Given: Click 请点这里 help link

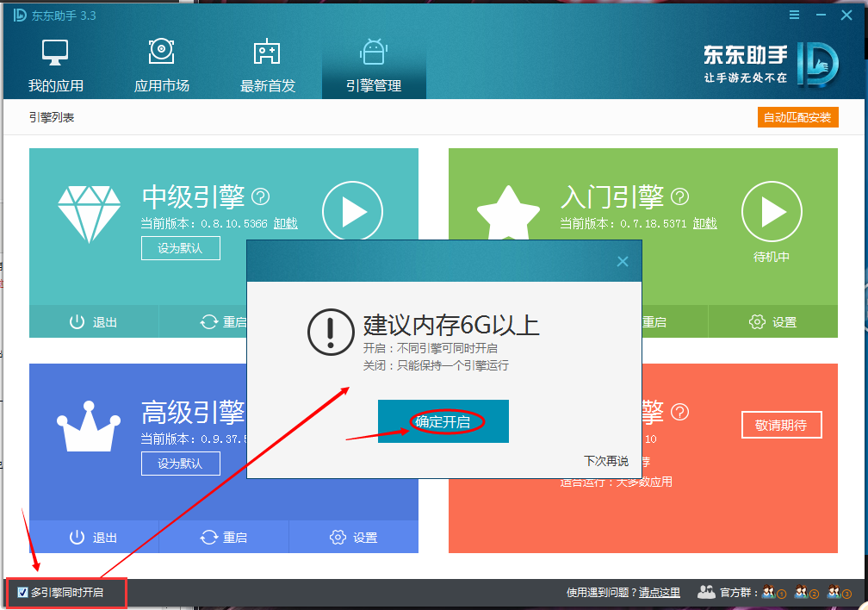Looking at the screenshot, I should pos(659,593).
